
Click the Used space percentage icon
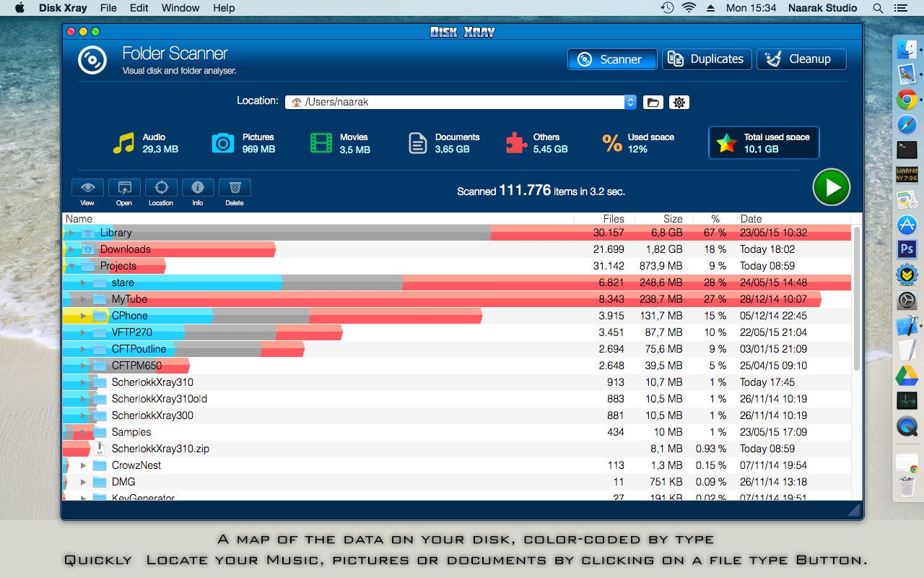tap(611, 143)
